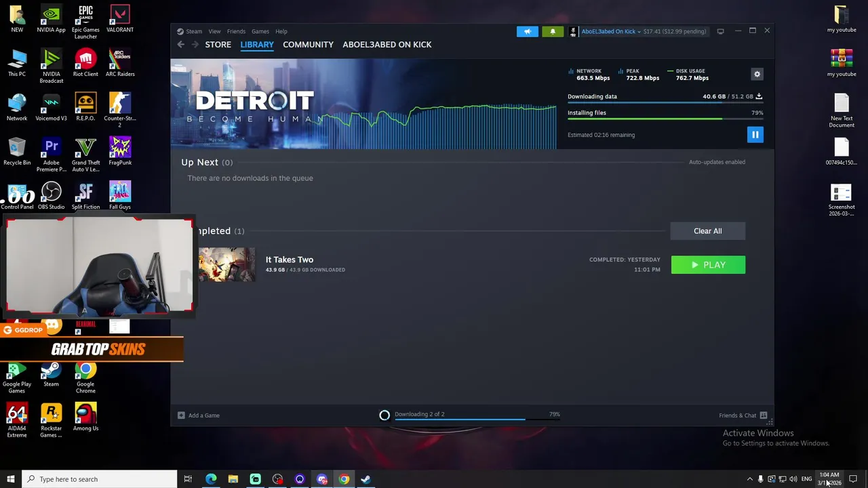The height and width of the screenshot is (488, 868).
Task: Select the R.E.P.O. desktop icon
Action: click(x=85, y=108)
